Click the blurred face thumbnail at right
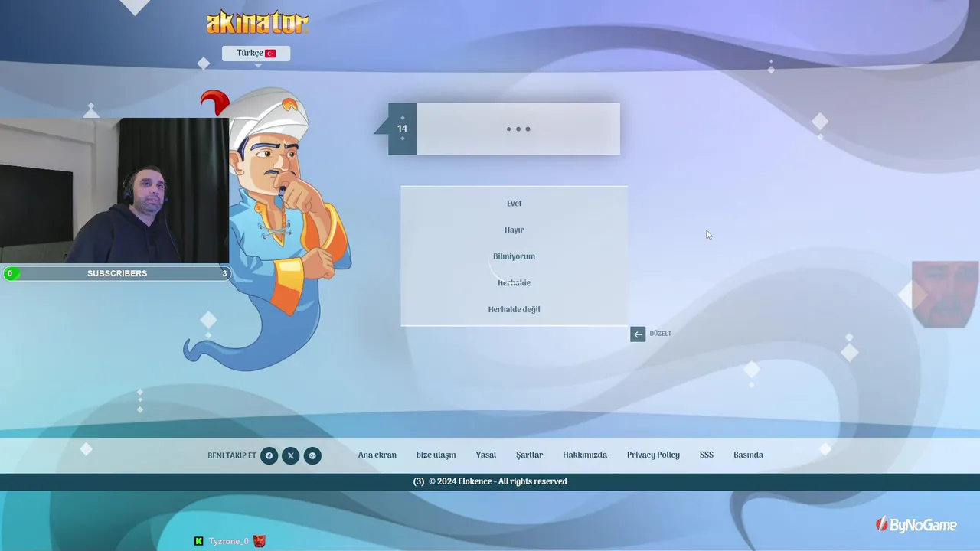Image resolution: width=980 pixels, height=551 pixels. 945,295
